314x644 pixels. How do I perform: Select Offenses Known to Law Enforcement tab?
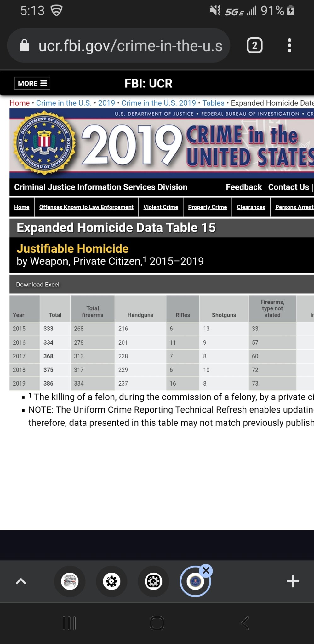pos(86,207)
